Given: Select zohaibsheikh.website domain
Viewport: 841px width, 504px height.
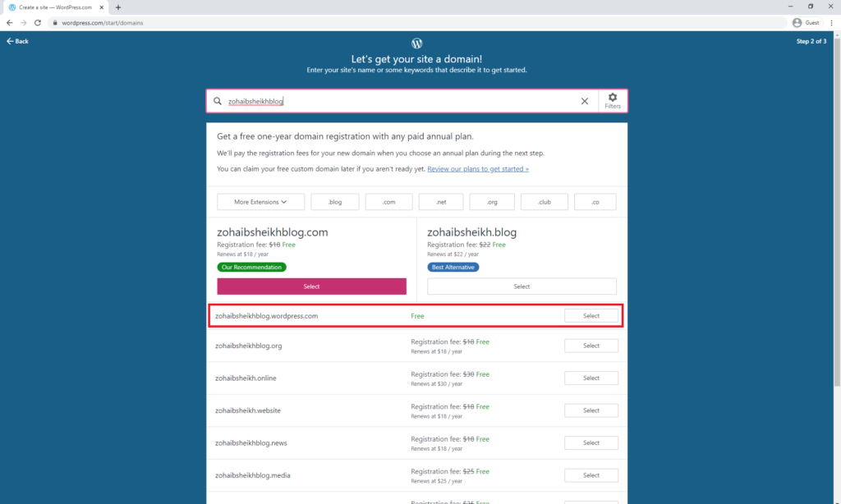Looking at the screenshot, I should 591,410.
